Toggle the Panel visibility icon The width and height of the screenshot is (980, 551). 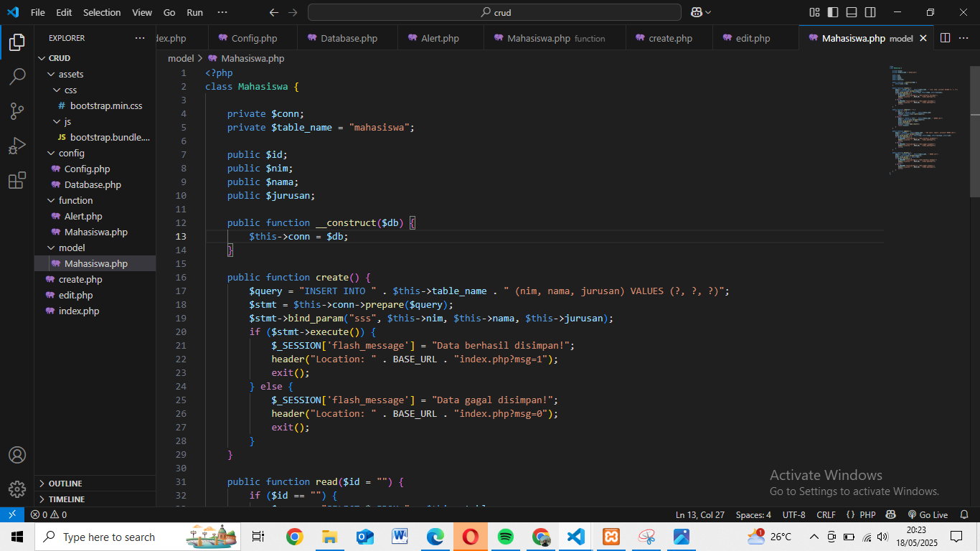click(x=851, y=12)
